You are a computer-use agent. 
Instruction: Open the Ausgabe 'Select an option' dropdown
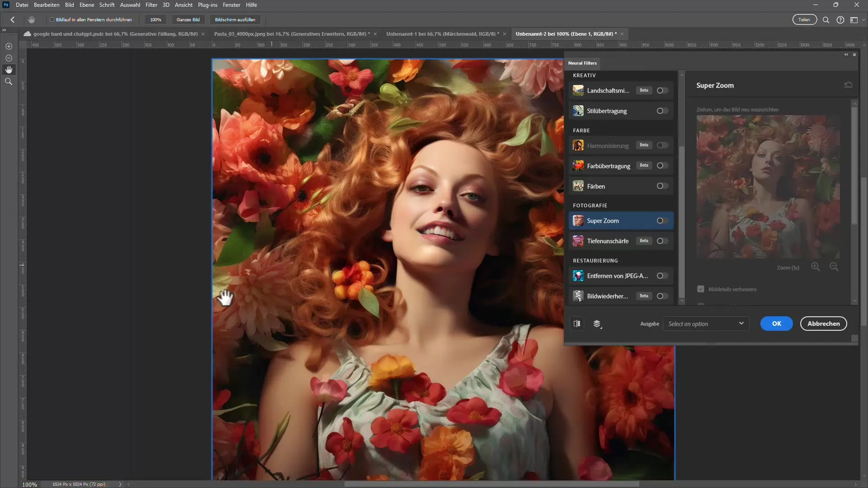point(706,324)
